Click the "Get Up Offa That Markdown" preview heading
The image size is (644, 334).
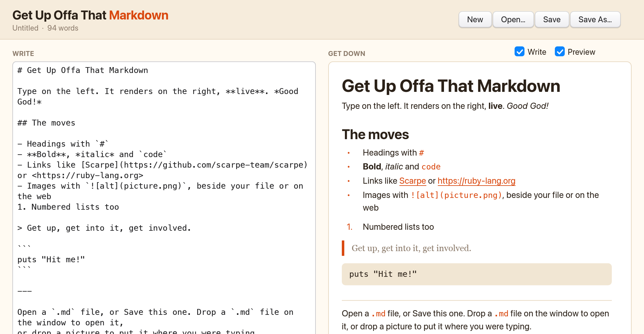(x=451, y=86)
